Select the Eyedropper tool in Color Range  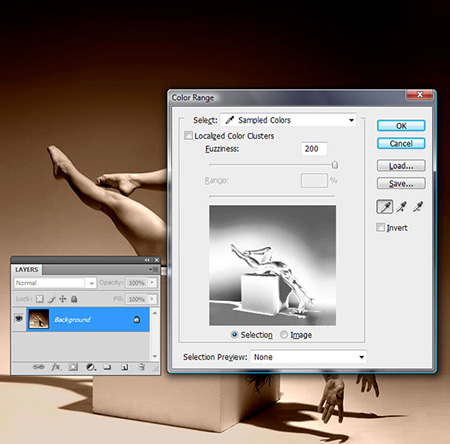[384, 207]
